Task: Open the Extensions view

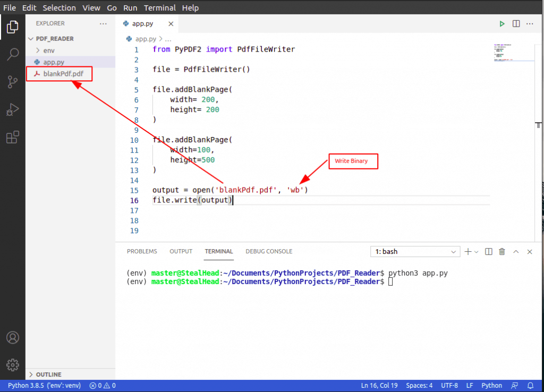Action: [x=12, y=137]
